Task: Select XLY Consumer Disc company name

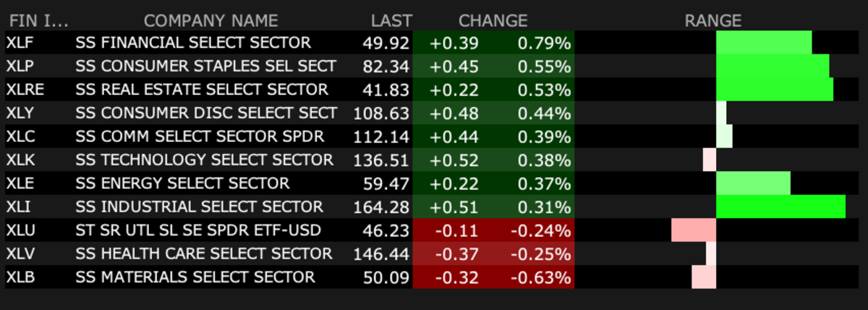Action: [206, 113]
